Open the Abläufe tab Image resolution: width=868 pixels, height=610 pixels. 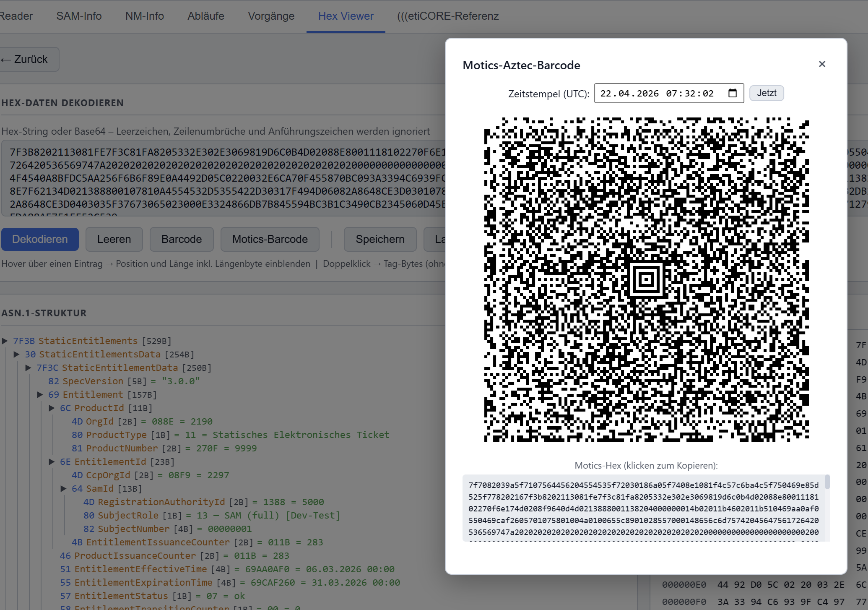point(205,16)
